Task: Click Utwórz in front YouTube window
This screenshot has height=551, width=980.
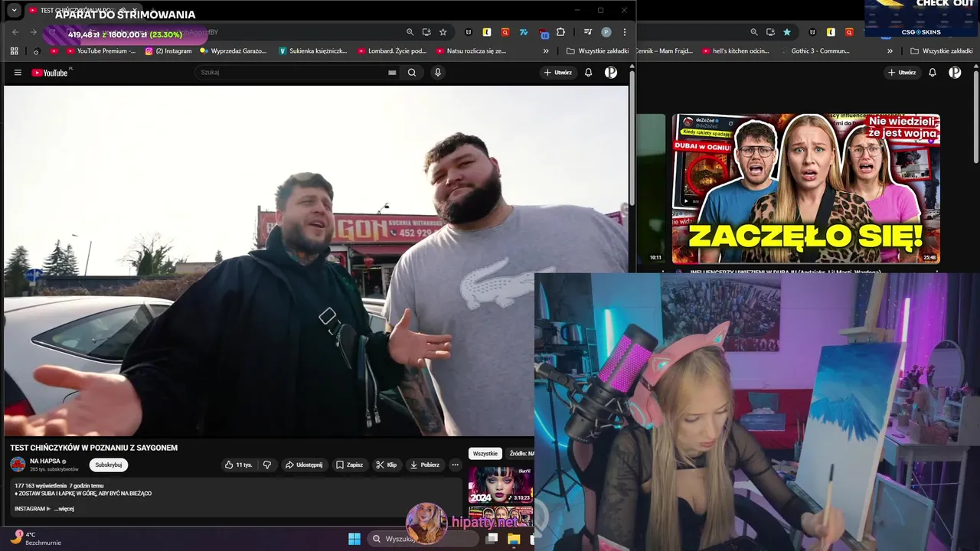Action: (558, 73)
